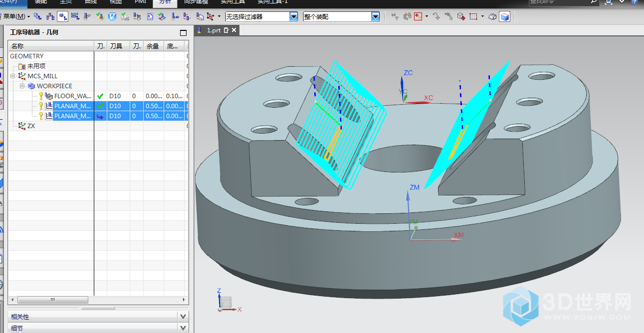Screen dimensions: 644x333
Task: Open the arrow beside the red wireframe icon
Action: pos(219,16)
